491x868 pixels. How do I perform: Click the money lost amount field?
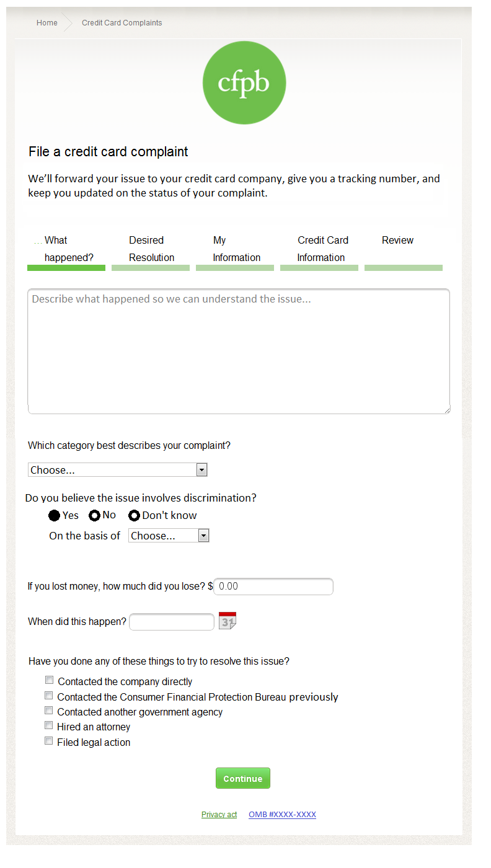pyautogui.click(x=273, y=587)
